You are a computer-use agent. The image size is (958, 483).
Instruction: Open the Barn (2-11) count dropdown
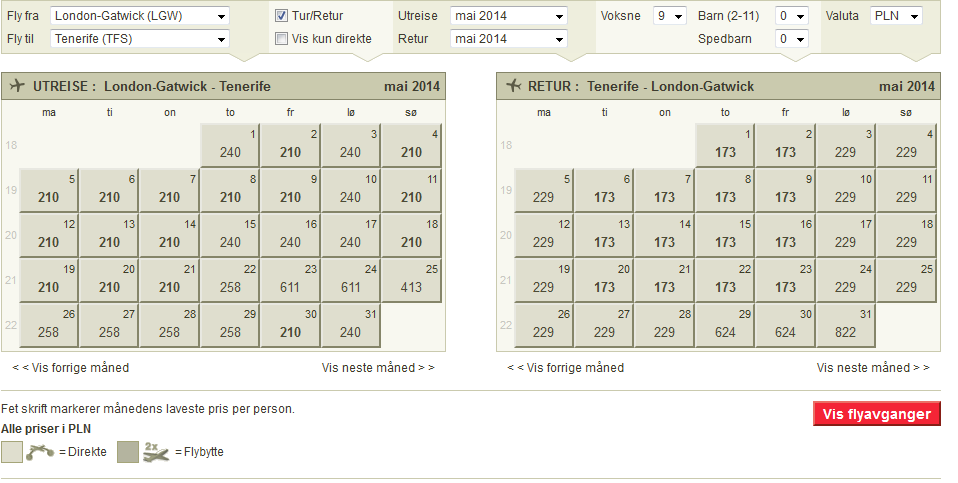792,16
